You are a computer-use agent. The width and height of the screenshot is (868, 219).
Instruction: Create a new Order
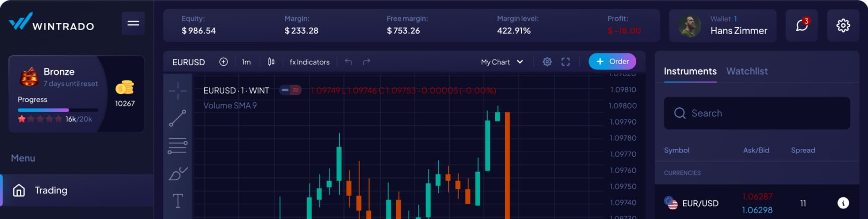click(612, 61)
